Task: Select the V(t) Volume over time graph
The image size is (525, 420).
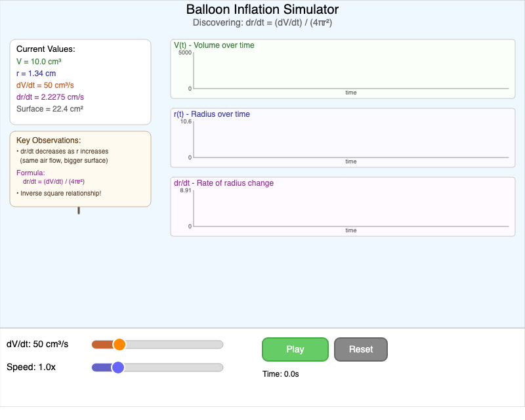Action: (x=341, y=68)
